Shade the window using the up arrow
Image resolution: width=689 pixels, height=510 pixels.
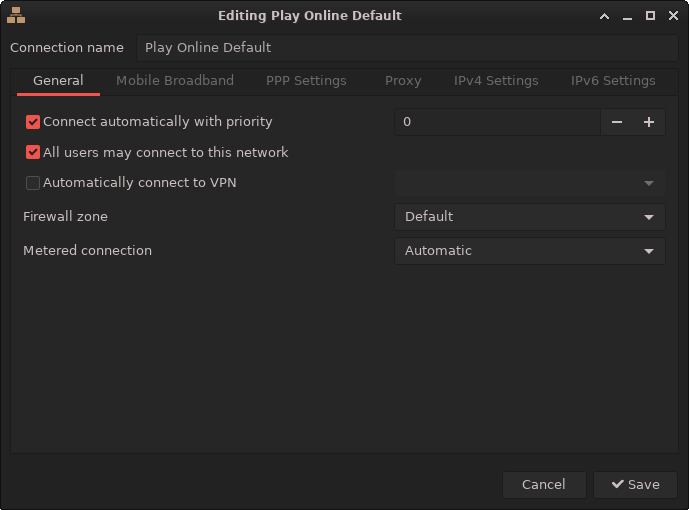coord(604,16)
